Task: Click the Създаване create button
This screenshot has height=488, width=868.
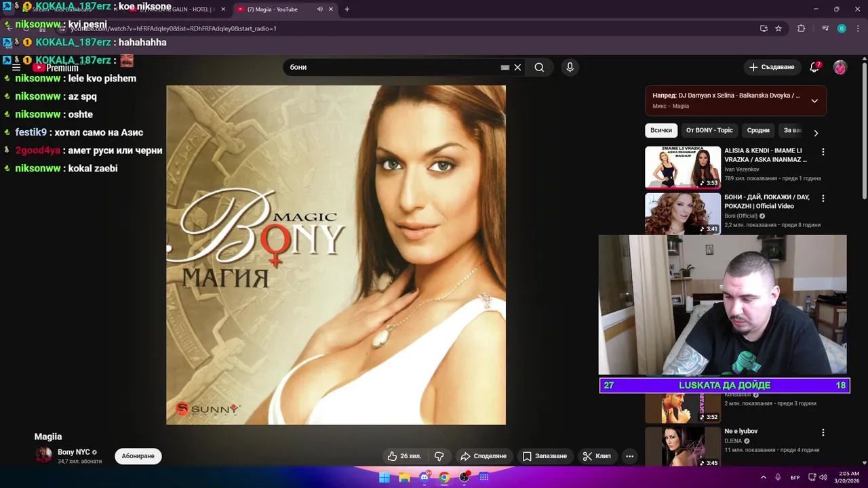Action: [x=771, y=67]
